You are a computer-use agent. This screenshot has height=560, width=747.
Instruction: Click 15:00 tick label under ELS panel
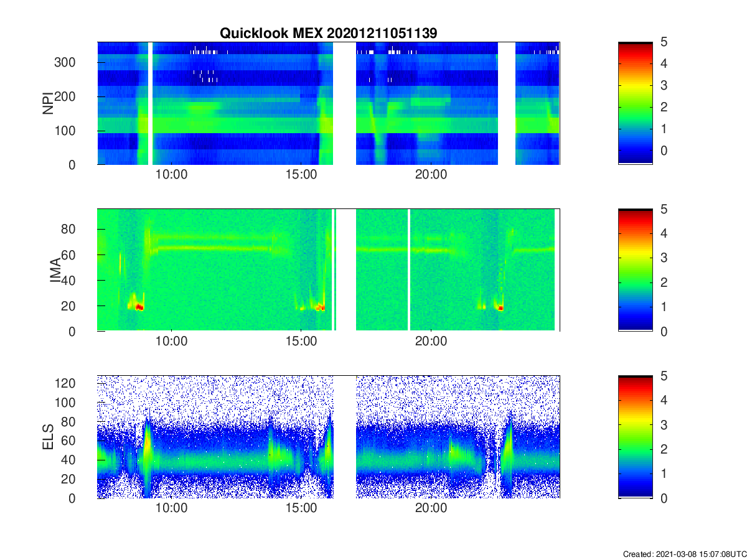point(301,508)
